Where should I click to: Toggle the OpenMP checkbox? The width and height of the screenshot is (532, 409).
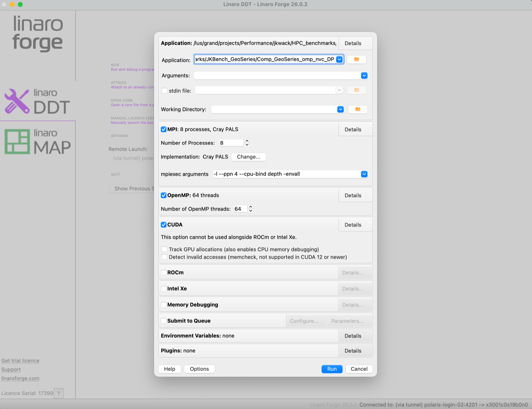coord(164,195)
